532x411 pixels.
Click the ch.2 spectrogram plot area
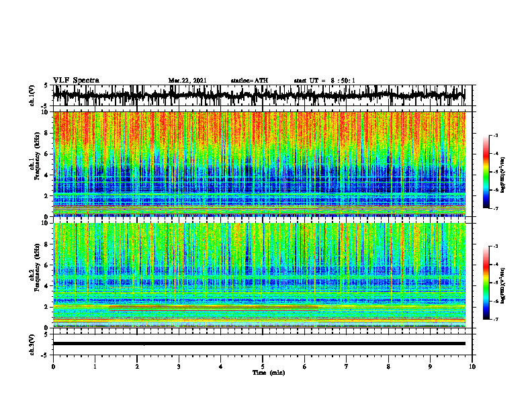pyautogui.click(x=259, y=275)
